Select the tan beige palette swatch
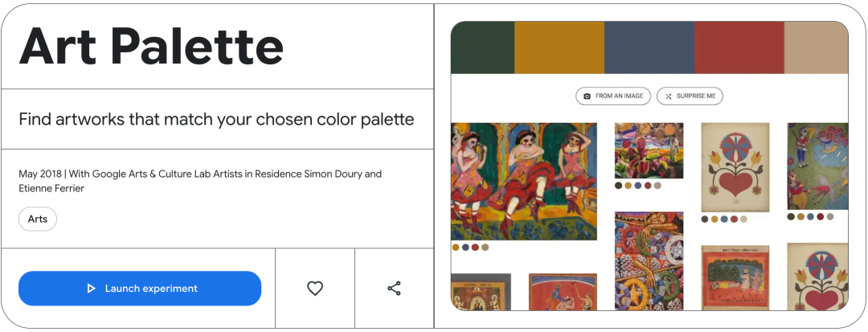868x332 pixels. tap(816, 47)
